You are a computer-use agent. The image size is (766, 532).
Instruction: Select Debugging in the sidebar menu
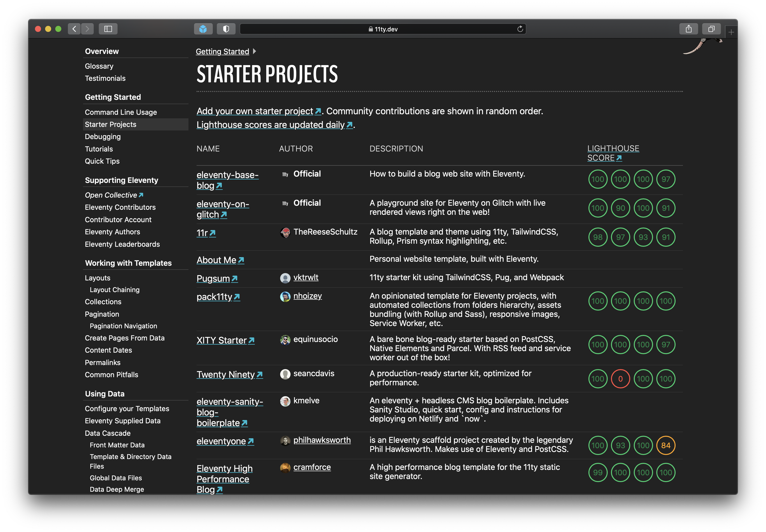(x=103, y=137)
